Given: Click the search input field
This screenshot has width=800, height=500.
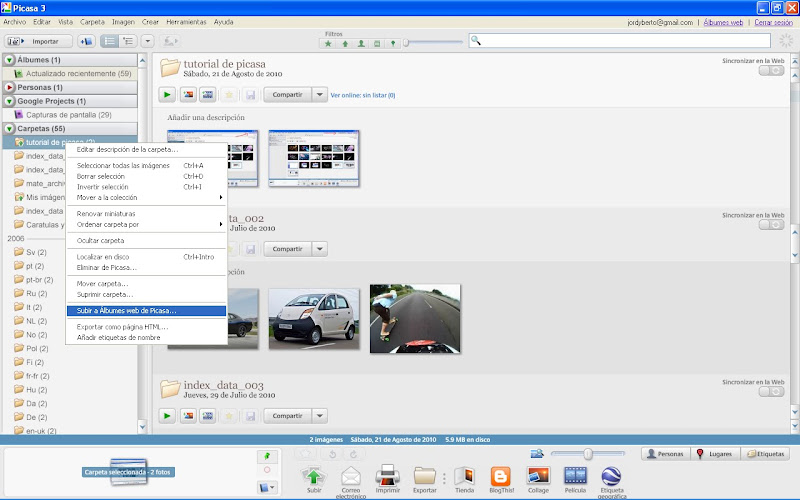Looking at the screenshot, I should click(619, 41).
